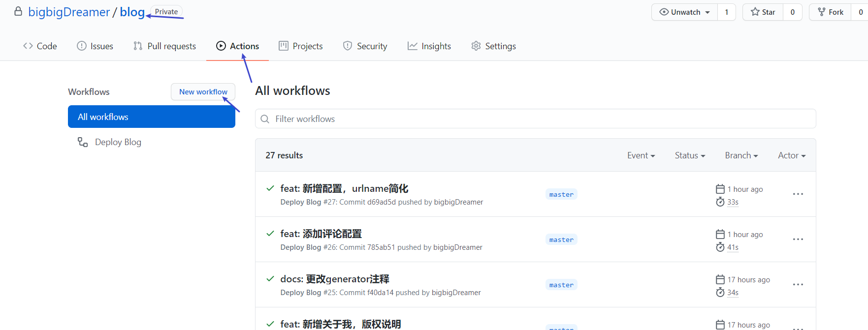This screenshot has width=868, height=330.
Task: Click success checkmark for run #25
Action: coord(270,279)
